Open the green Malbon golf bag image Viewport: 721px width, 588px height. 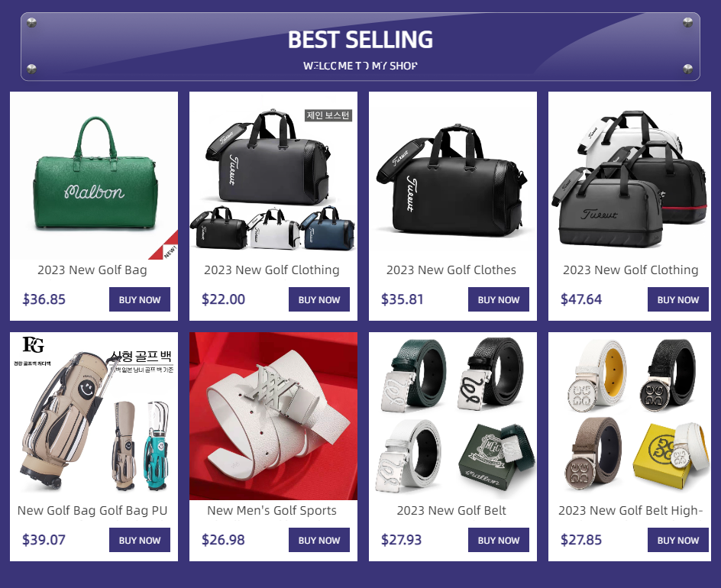(94, 176)
